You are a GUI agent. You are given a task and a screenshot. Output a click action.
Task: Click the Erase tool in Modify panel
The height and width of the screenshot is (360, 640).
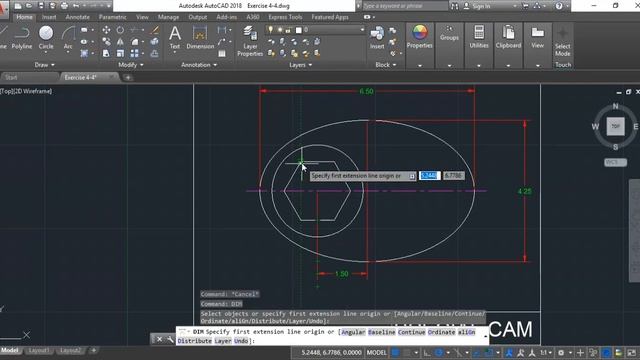tap(155, 30)
